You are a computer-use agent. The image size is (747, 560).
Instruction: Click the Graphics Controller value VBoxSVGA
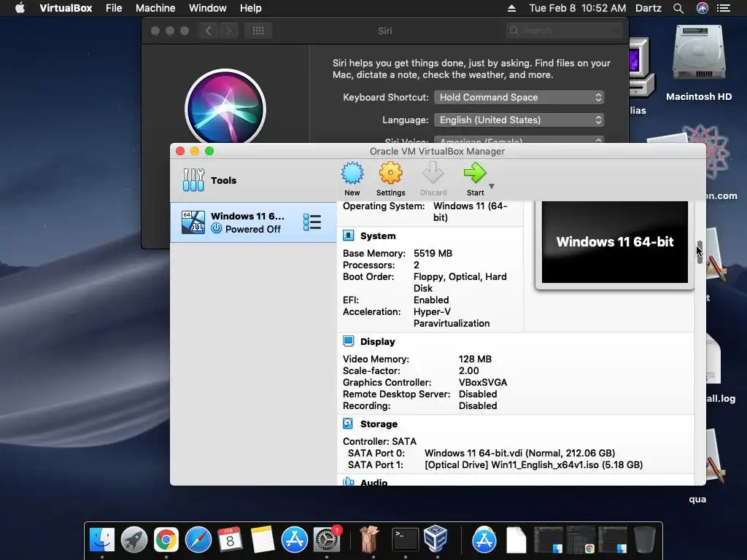(483, 382)
